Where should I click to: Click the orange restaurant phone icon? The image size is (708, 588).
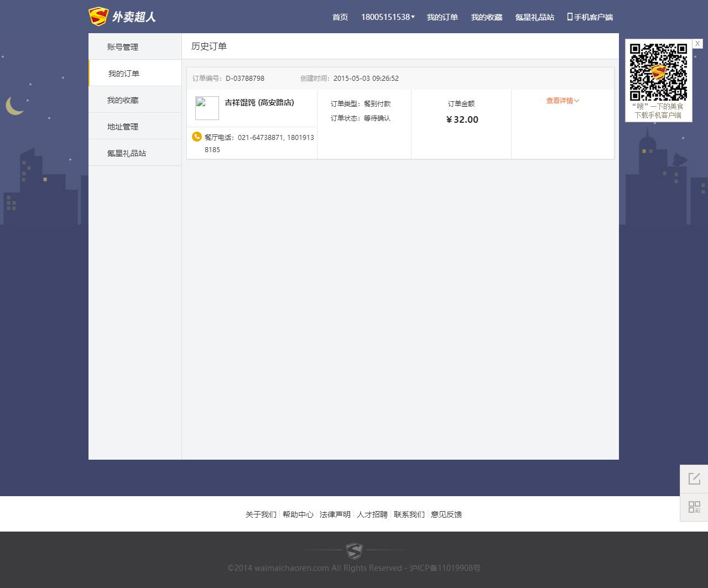tap(196, 137)
